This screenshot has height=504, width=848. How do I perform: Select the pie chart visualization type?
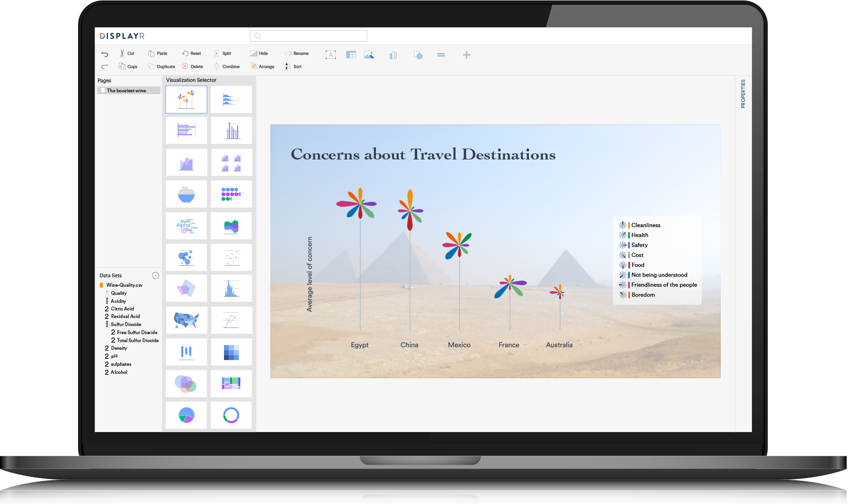(x=186, y=415)
